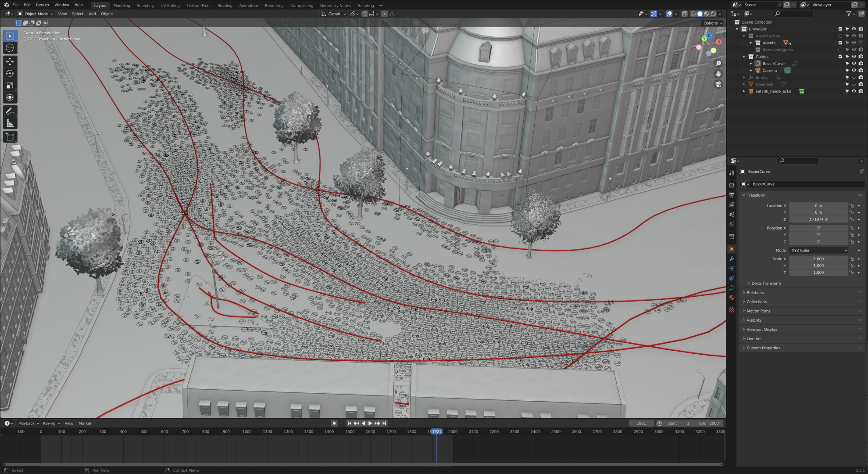Hide set706_runde_ecke in viewport

click(x=854, y=91)
